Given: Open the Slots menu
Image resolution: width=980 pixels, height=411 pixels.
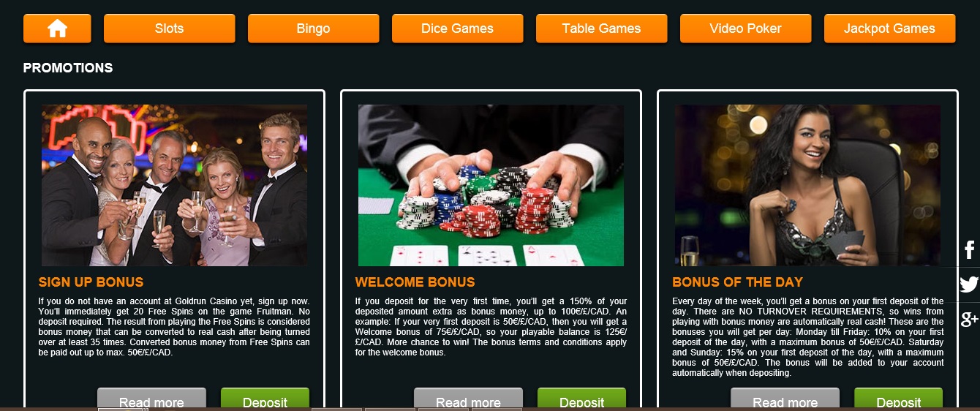Looking at the screenshot, I should click(x=170, y=29).
